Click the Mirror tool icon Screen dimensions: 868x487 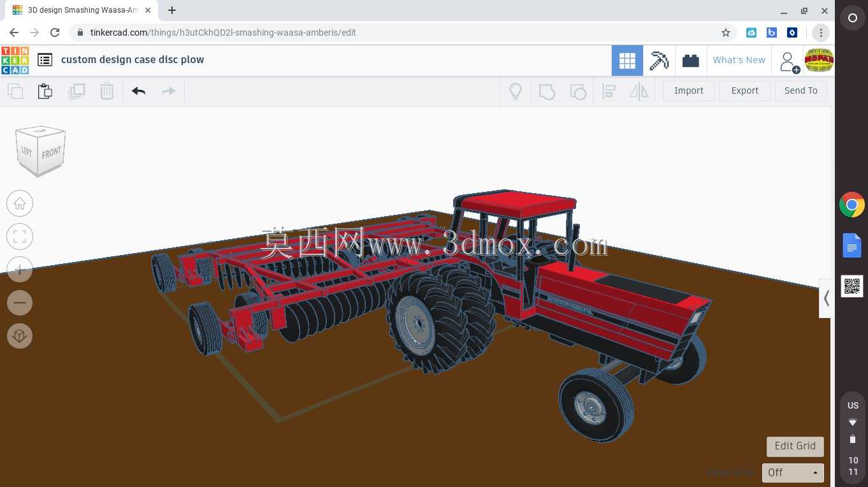[x=639, y=91]
